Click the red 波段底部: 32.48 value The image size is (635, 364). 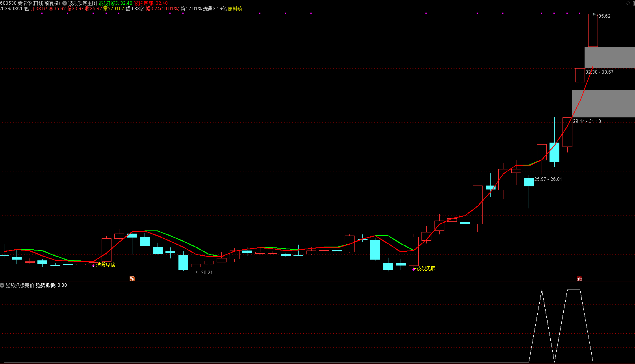pyautogui.click(x=151, y=3)
